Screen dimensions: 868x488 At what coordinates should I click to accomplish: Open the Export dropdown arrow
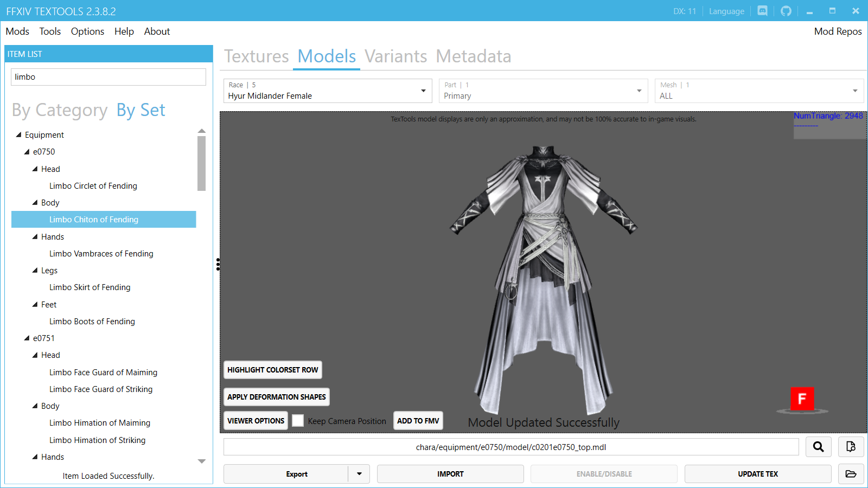pyautogui.click(x=359, y=474)
